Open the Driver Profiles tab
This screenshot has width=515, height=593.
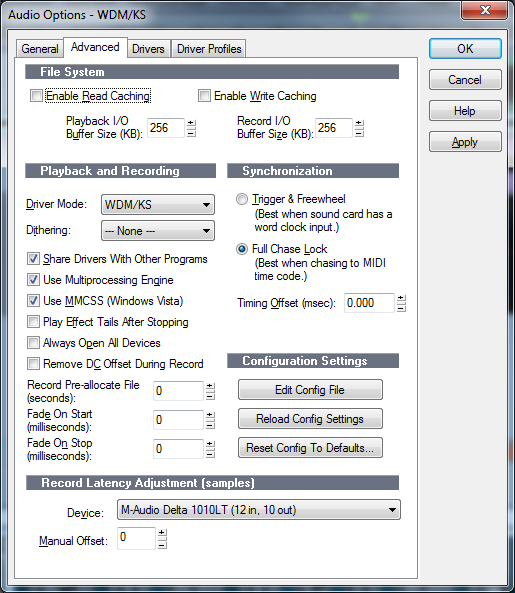pyautogui.click(x=209, y=49)
